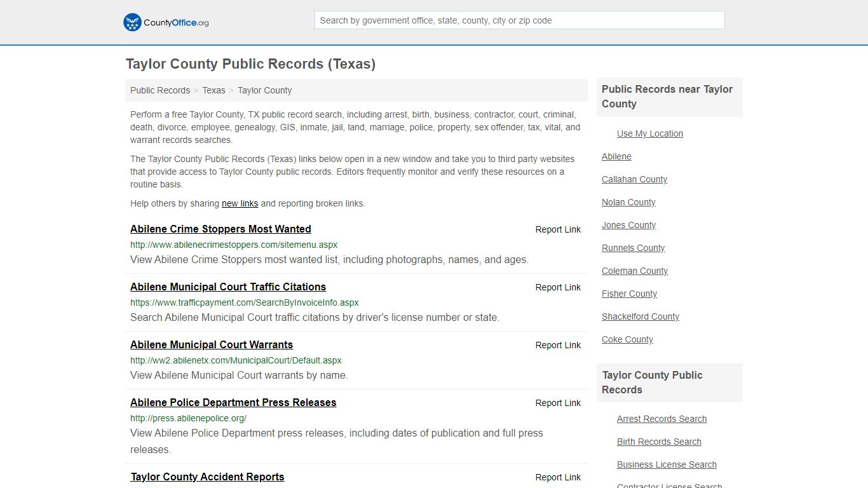Open Coleman County records link
The height and width of the screenshot is (488, 868).
click(x=635, y=271)
